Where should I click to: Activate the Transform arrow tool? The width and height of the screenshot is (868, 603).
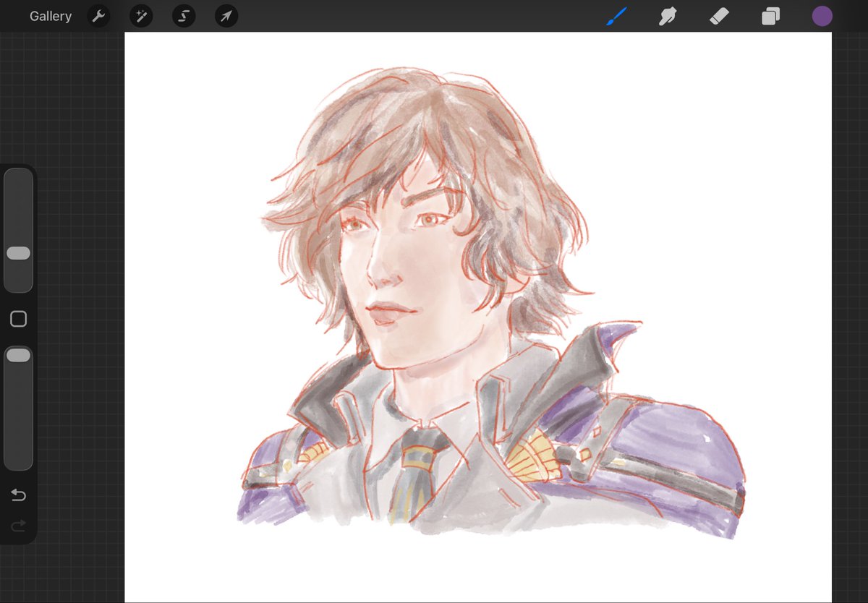tap(226, 16)
